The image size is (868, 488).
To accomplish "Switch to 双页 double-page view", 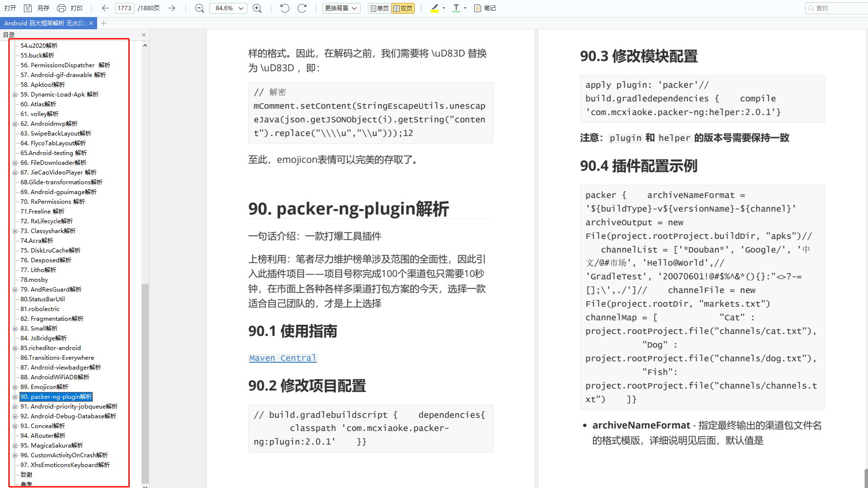I will pos(403,8).
